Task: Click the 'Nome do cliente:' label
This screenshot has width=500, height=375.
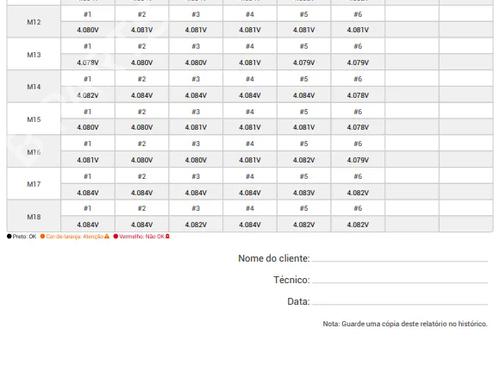Action: tap(274, 258)
